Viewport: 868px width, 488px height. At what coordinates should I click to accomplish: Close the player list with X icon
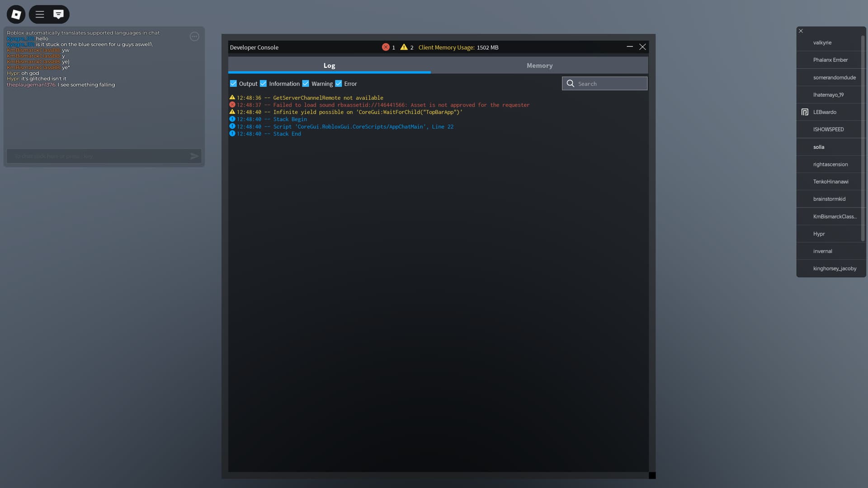[x=801, y=31]
